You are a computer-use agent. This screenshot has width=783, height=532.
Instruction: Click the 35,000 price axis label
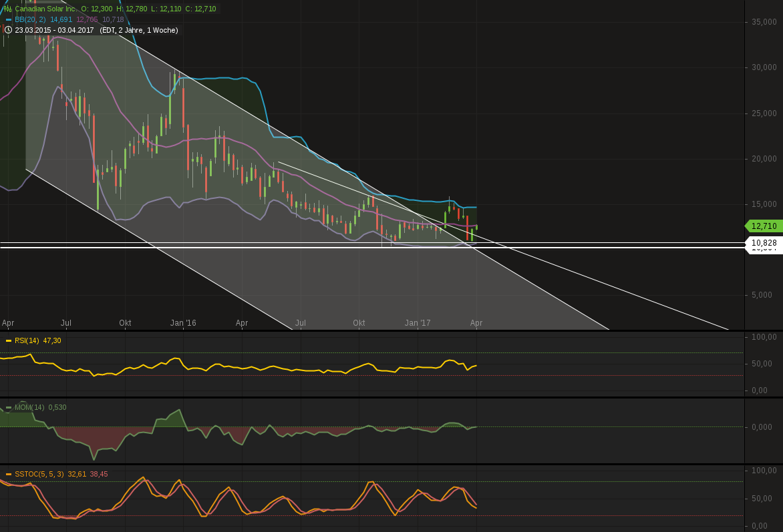click(x=764, y=22)
